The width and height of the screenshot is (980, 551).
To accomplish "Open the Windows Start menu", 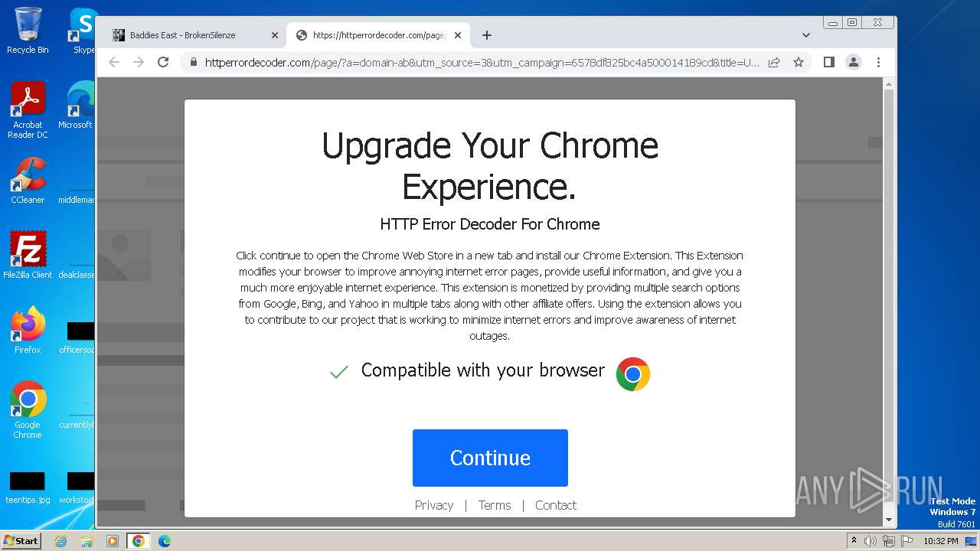I will [21, 541].
